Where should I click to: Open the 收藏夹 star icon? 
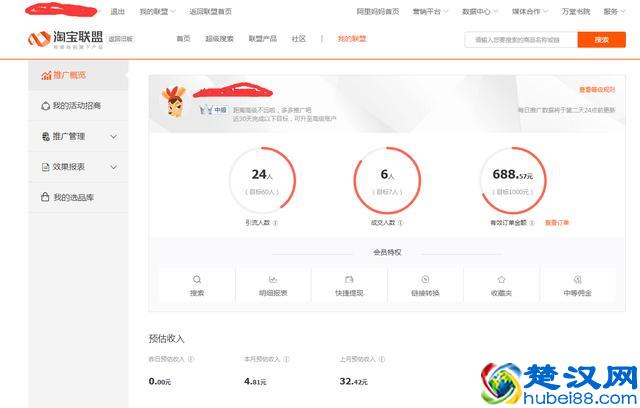(x=501, y=279)
